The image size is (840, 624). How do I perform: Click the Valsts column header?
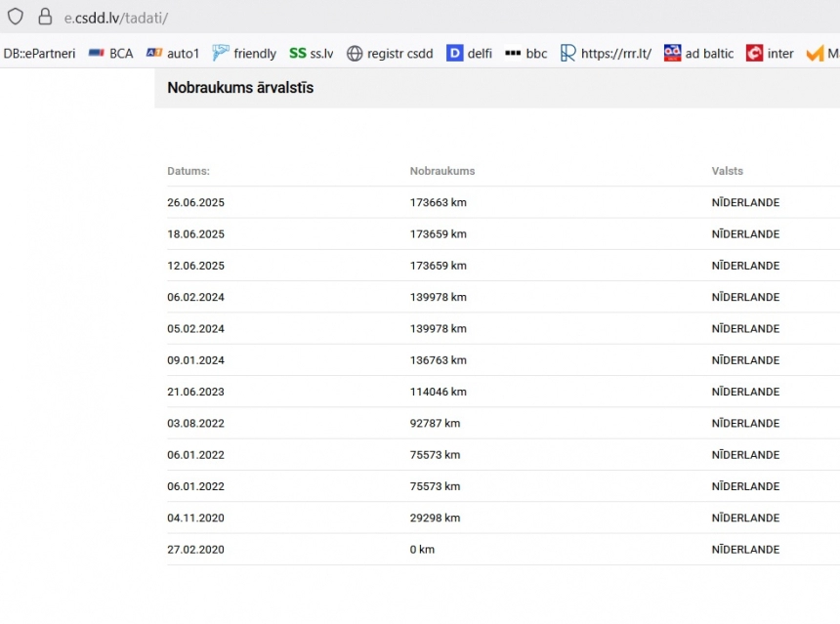728,171
